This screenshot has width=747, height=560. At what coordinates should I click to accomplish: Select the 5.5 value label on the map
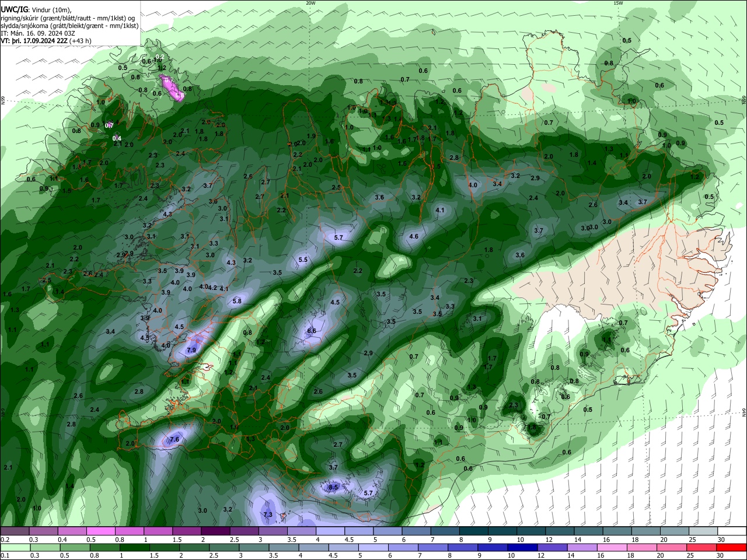[303, 260]
